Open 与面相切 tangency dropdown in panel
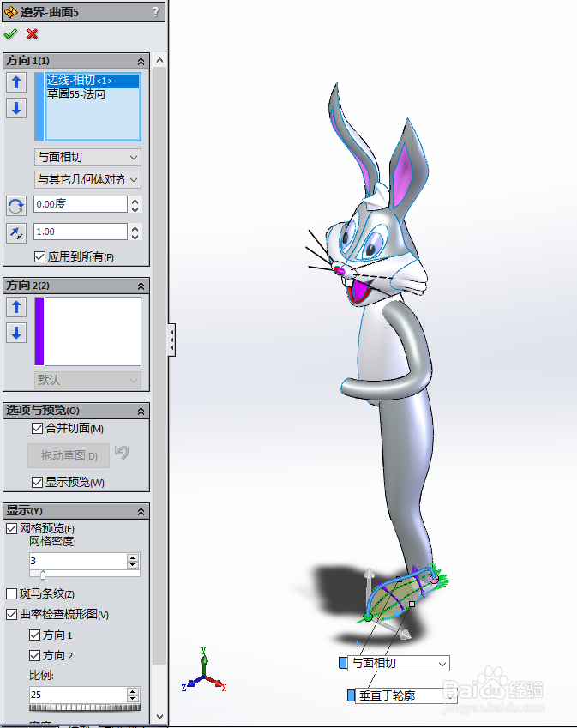Image resolution: width=577 pixels, height=728 pixels. [87, 158]
